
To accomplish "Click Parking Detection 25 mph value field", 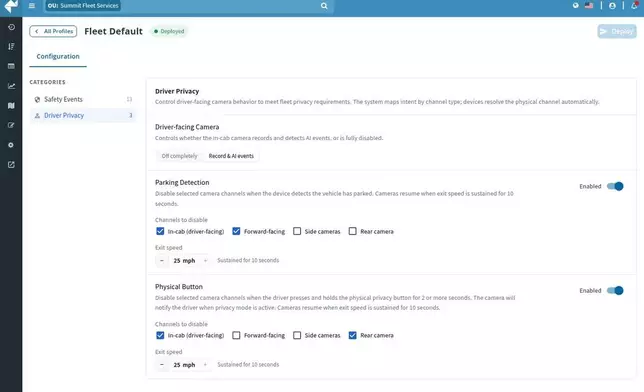I will [184, 261].
